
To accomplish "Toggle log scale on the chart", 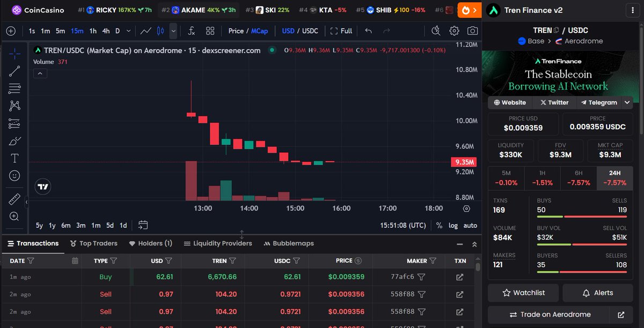I will [x=453, y=226].
